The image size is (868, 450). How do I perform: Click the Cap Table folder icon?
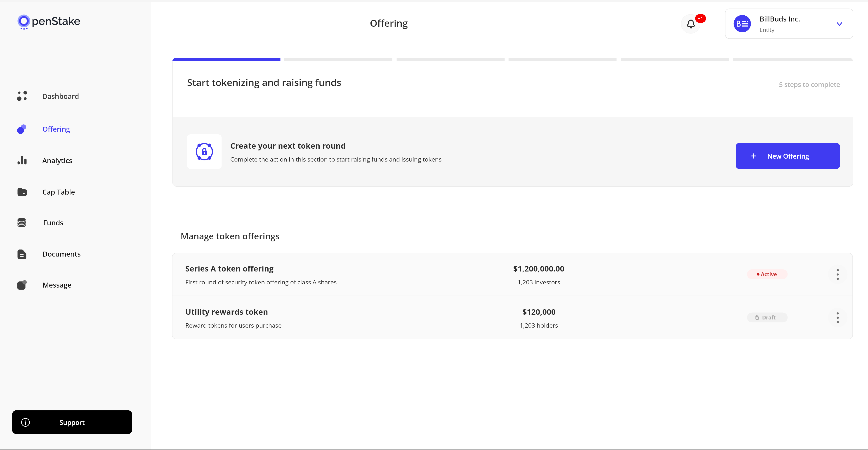coord(22,192)
